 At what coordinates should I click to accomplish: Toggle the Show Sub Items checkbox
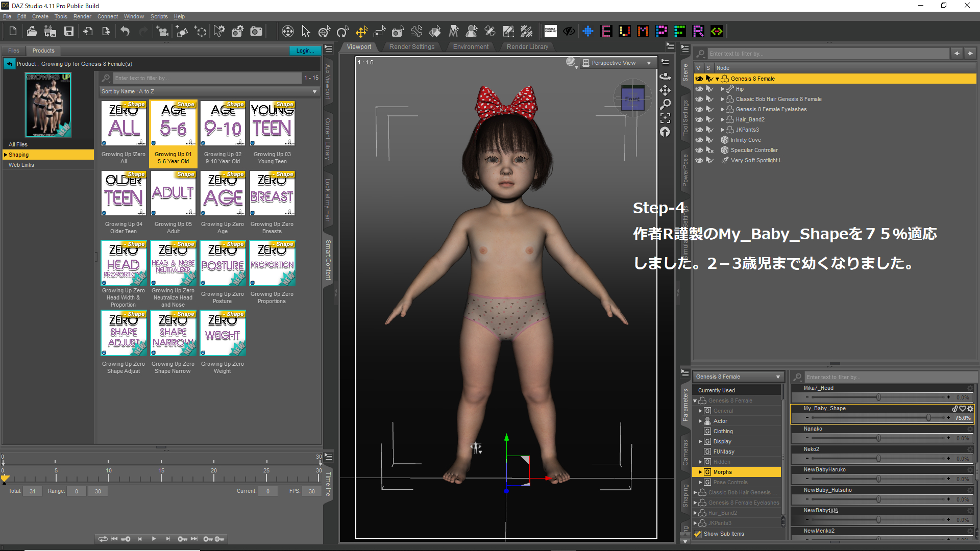(x=698, y=534)
